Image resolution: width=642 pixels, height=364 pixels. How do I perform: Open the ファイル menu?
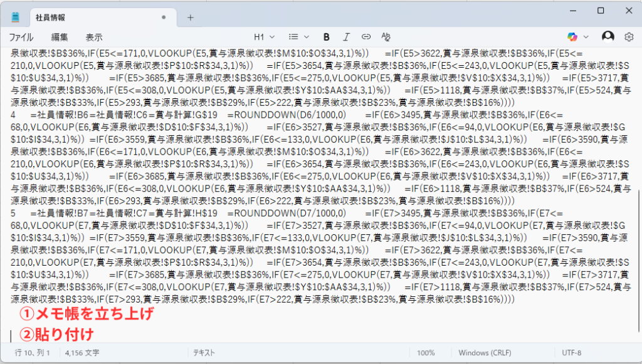21,37
